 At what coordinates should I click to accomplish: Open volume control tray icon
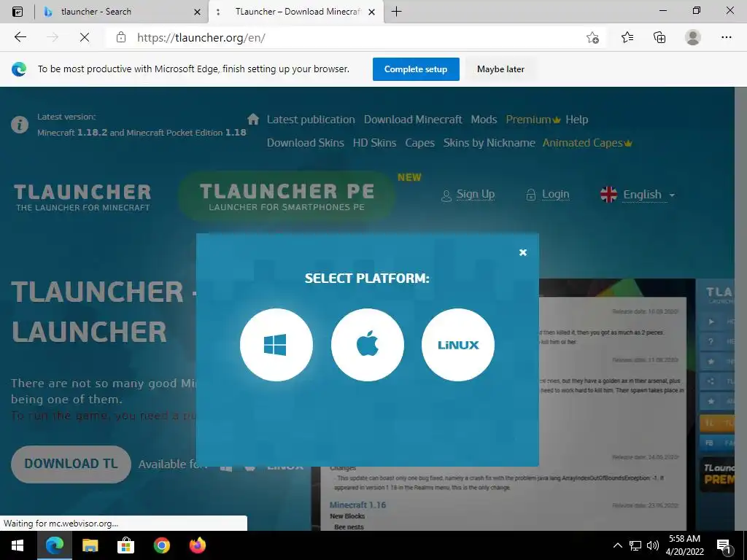653,545
